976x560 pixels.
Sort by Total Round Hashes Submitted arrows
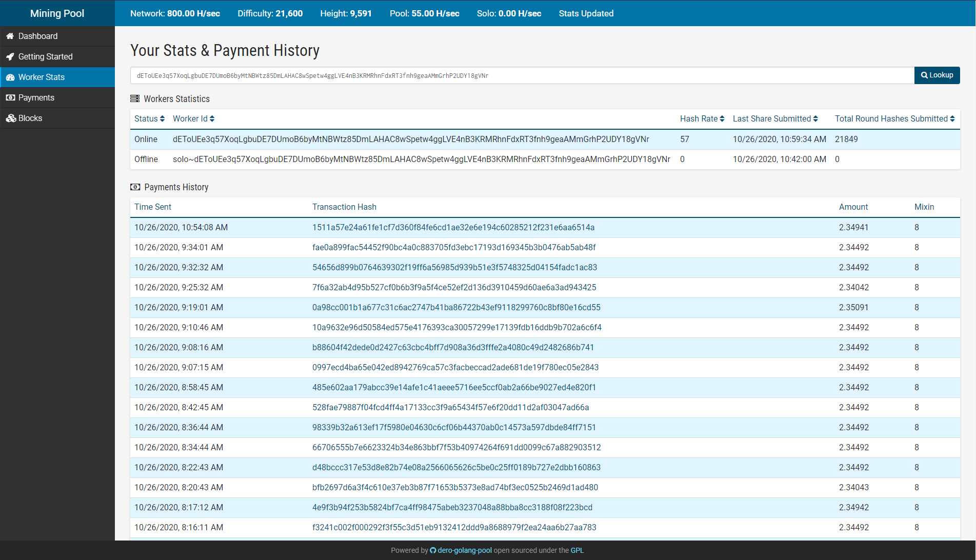(x=952, y=118)
